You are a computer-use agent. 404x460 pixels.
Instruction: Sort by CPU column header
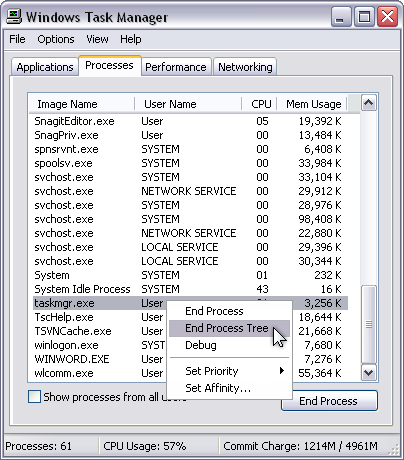tap(259, 104)
